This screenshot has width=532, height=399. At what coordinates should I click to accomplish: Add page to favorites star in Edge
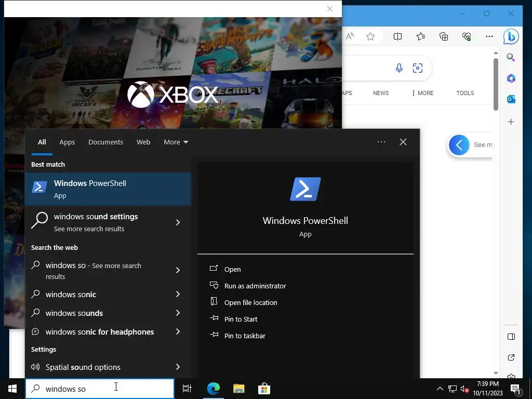click(370, 36)
